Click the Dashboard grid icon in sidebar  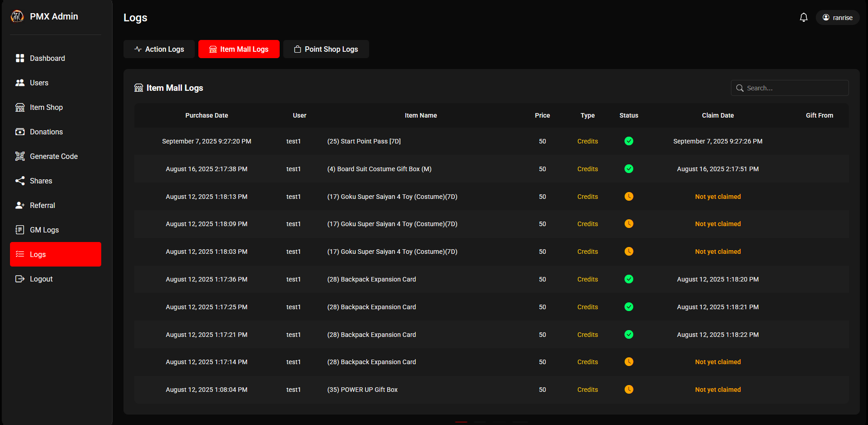[20, 58]
